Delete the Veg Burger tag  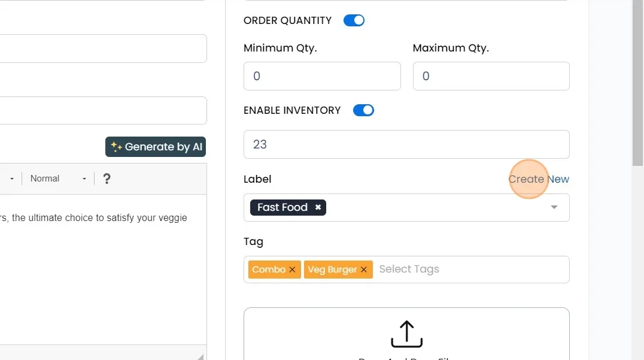click(x=364, y=270)
